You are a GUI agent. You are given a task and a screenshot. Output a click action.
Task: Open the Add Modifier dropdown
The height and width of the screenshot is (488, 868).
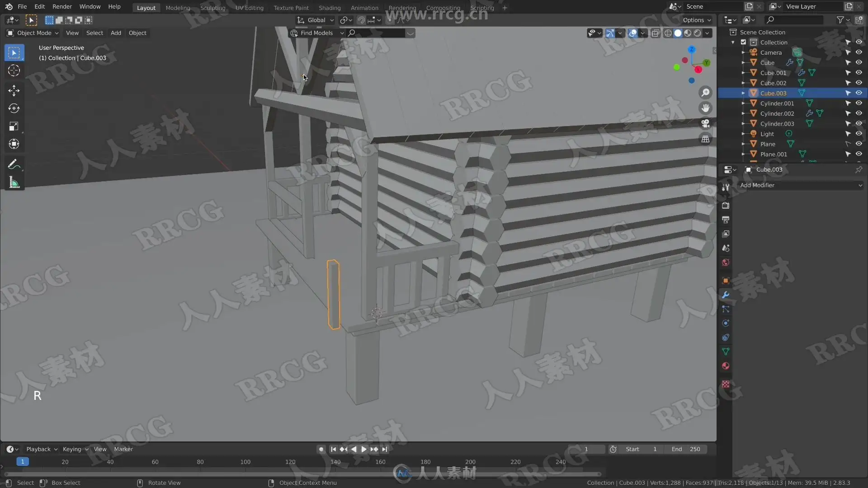800,185
